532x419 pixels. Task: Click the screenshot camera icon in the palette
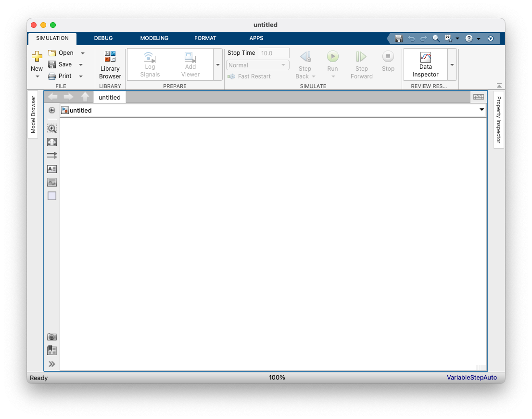(52, 337)
